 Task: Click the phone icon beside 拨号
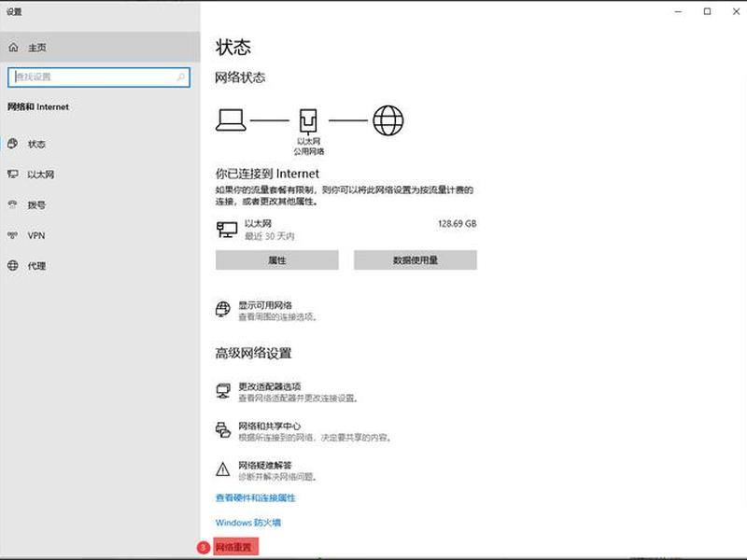point(13,204)
